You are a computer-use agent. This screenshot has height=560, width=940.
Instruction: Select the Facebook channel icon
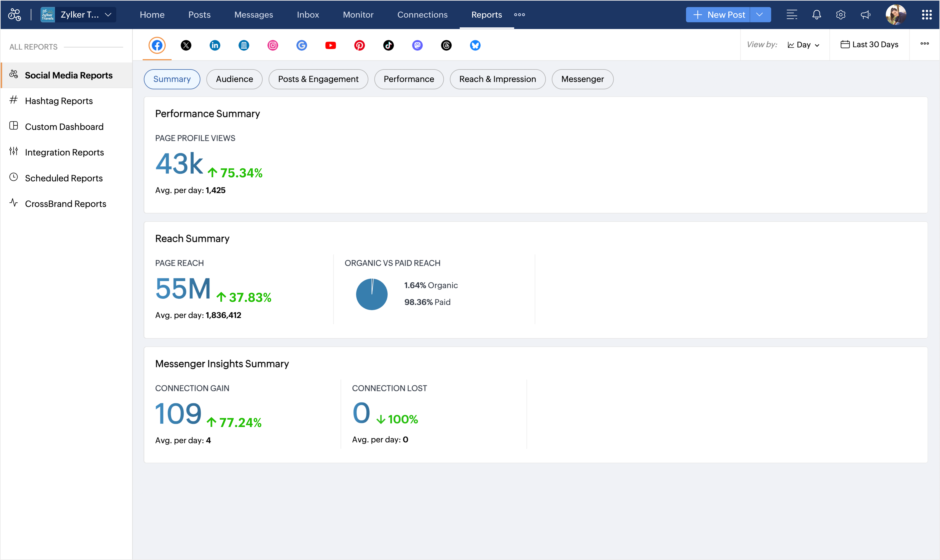(157, 45)
